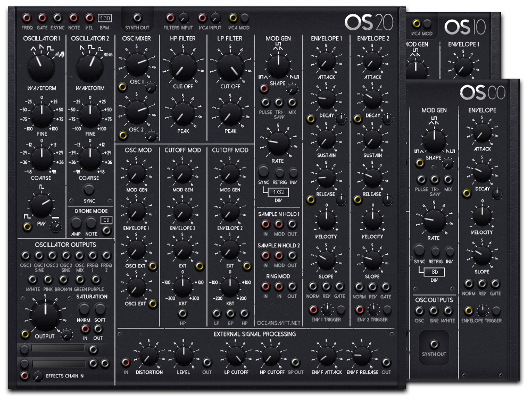This screenshot has width=532, height=403.
Task: Toggle the Drone Mode NOTE button
Action: tap(91, 223)
